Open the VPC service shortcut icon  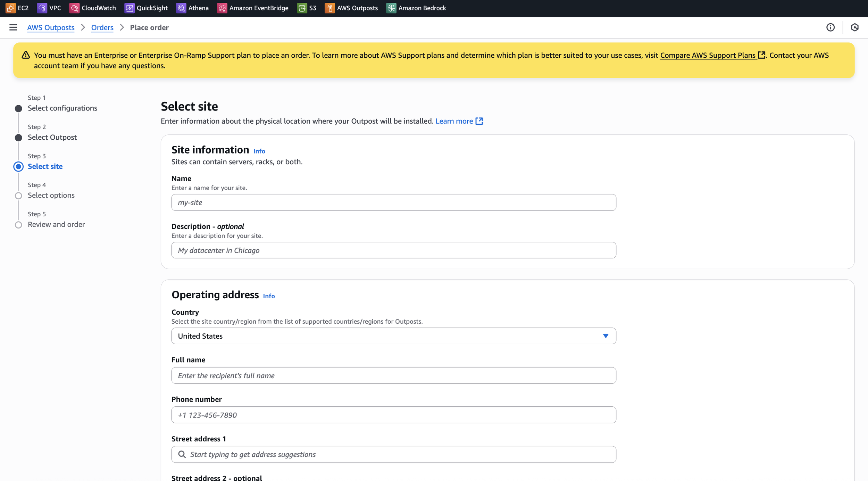42,8
